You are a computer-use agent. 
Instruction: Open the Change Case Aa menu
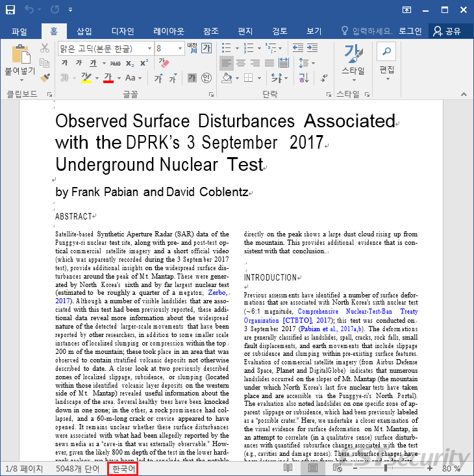[133, 78]
